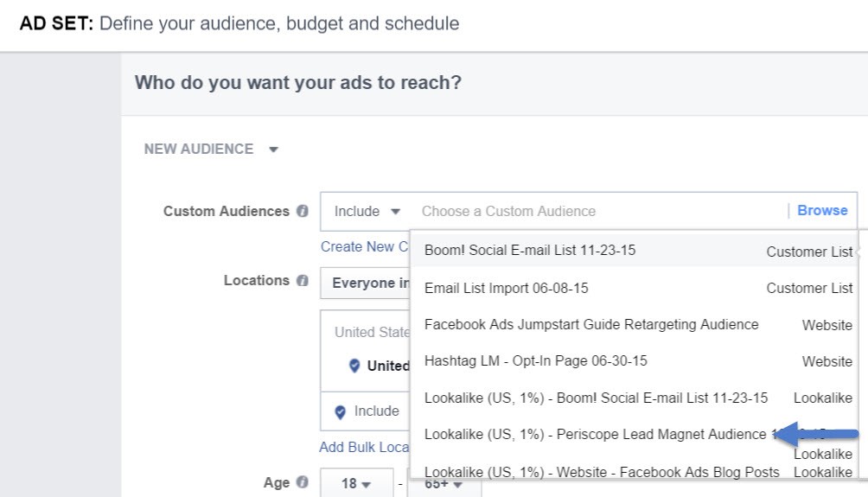868x497 pixels.
Task: Click the pin icon beside United States
Action: point(354,366)
